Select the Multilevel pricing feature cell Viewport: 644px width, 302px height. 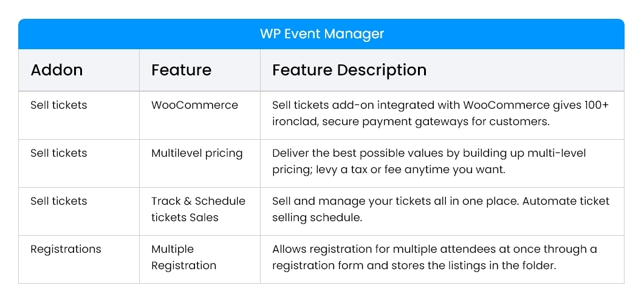[197, 153]
